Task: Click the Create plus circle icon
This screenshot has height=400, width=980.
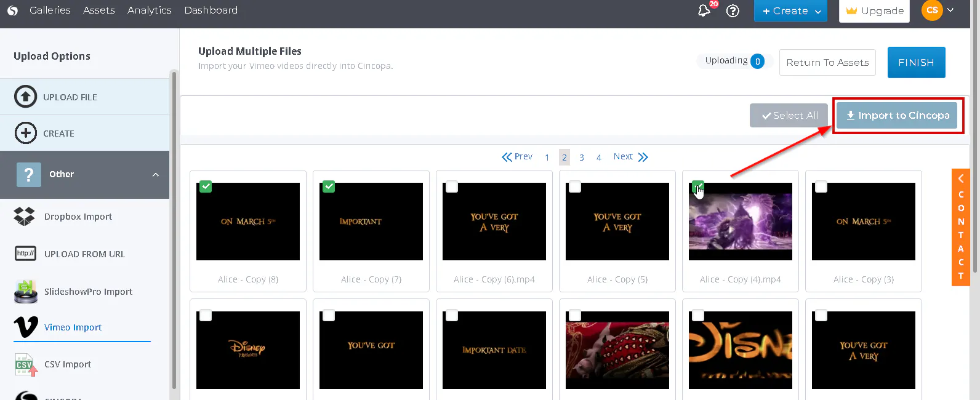Action: 25,133
